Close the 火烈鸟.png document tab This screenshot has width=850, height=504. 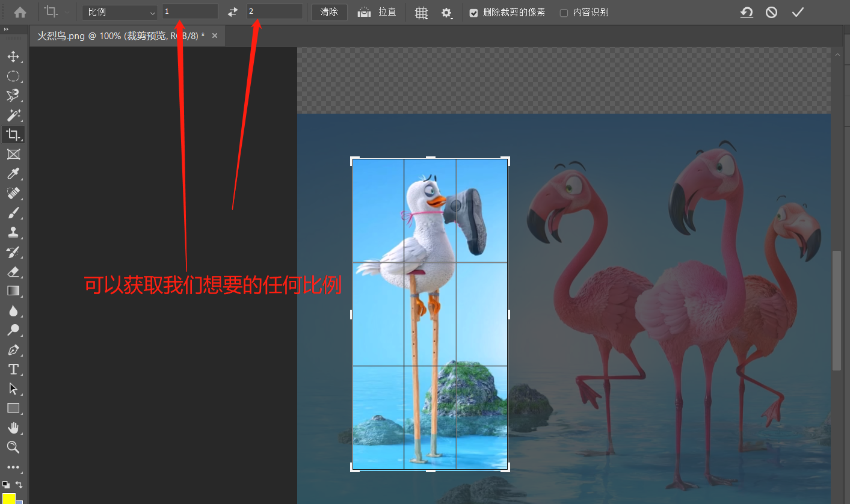(215, 36)
